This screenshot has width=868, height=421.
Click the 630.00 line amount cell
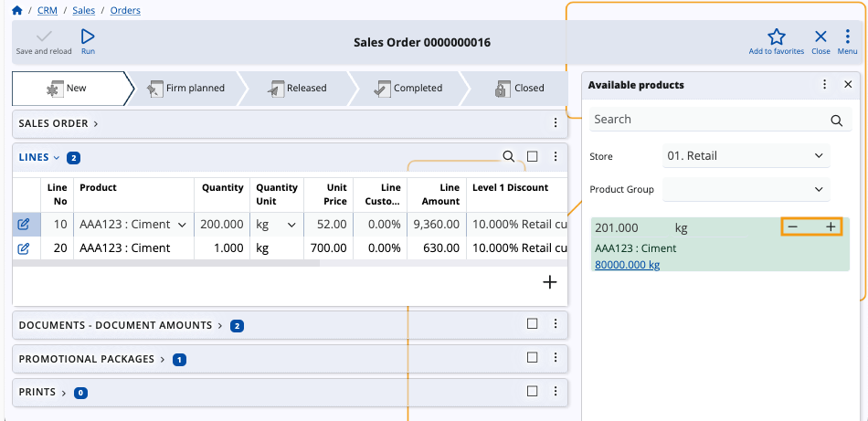pyautogui.click(x=437, y=248)
